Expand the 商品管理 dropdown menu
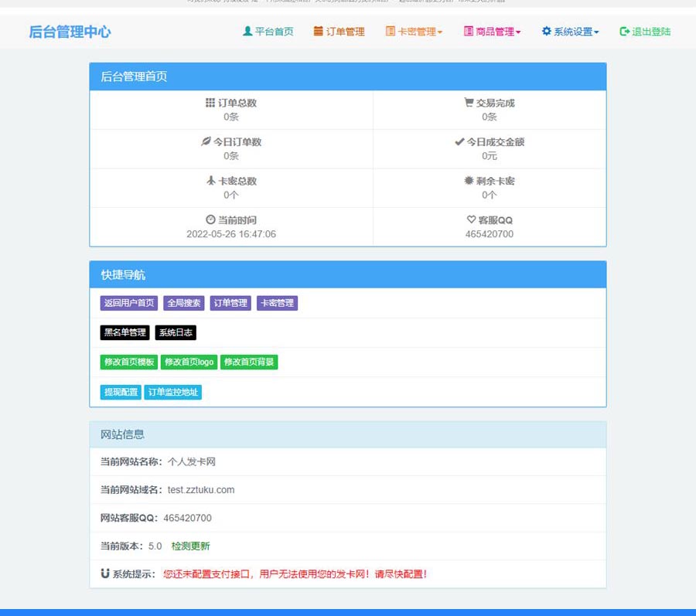 (x=493, y=32)
